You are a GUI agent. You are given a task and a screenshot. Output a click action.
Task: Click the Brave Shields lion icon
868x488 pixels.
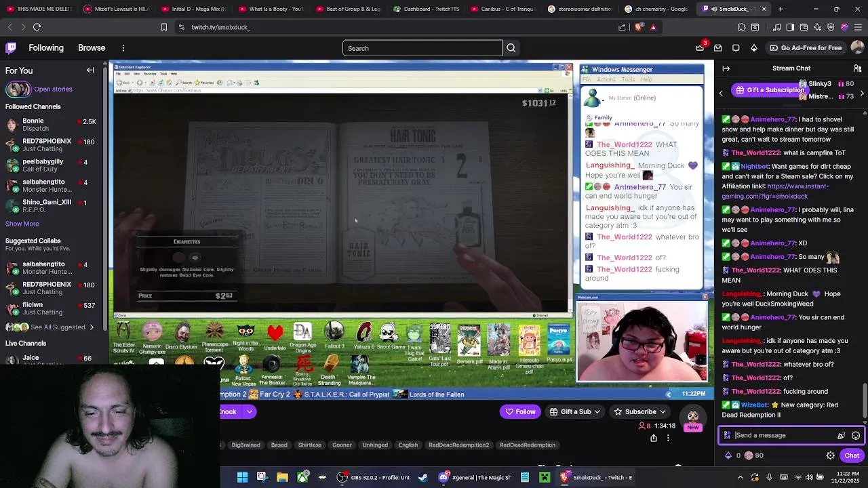(x=639, y=27)
